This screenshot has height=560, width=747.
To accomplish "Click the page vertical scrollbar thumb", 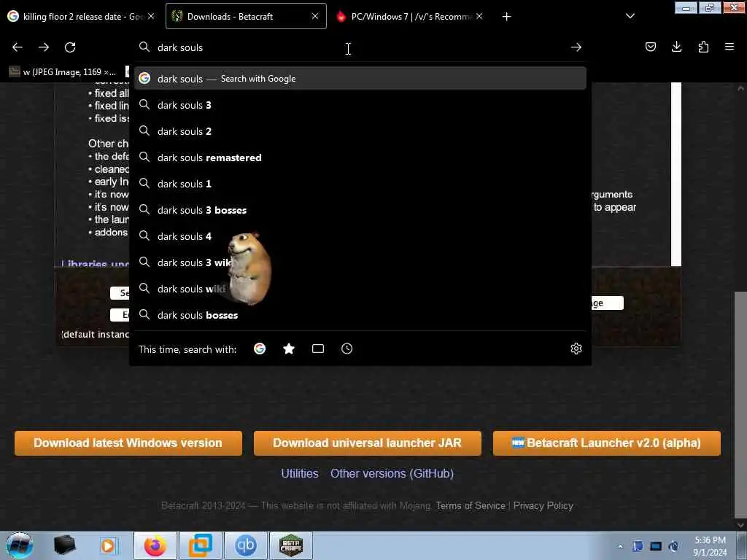I will coord(740,405).
